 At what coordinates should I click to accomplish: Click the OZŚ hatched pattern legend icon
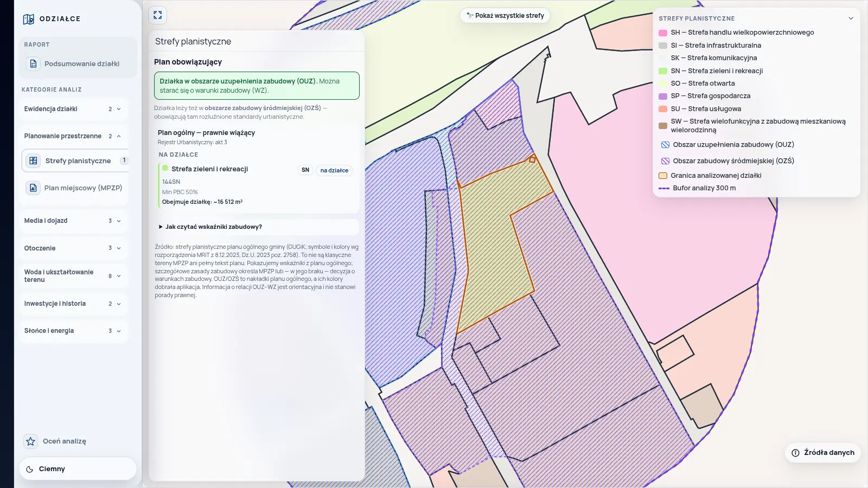click(665, 161)
